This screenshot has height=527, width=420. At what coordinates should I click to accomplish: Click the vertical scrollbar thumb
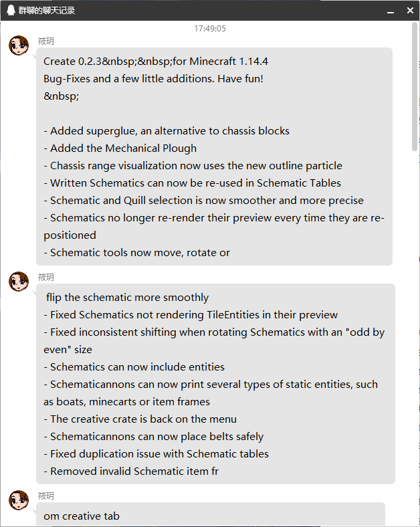pos(415,87)
